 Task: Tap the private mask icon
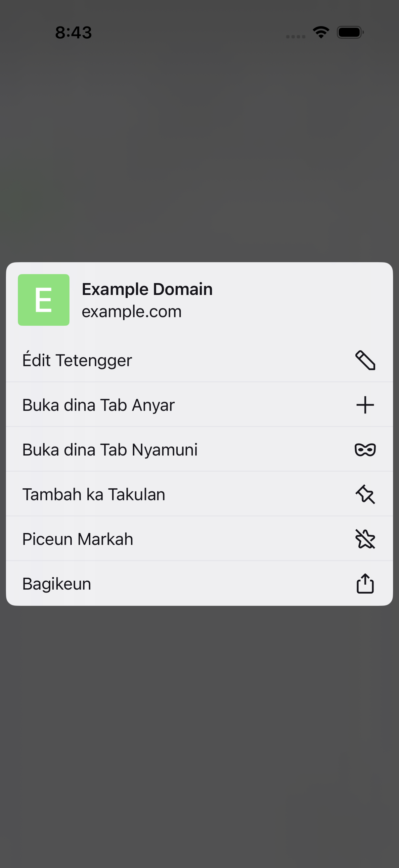click(x=365, y=450)
